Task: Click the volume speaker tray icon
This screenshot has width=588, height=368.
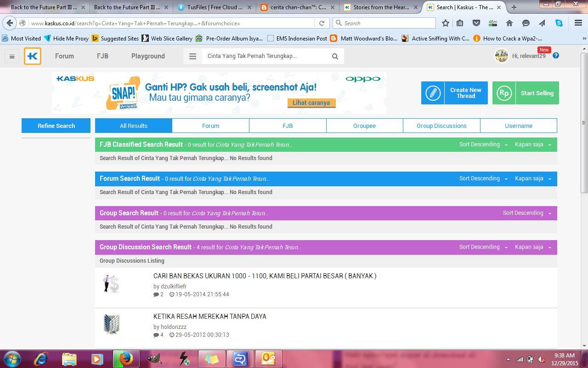Action: [x=541, y=359]
